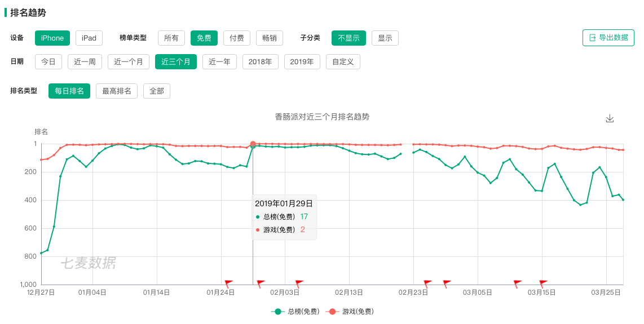Download the chart image via arrow icon
Viewport: 644px width, 324px height.
pyautogui.click(x=610, y=119)
